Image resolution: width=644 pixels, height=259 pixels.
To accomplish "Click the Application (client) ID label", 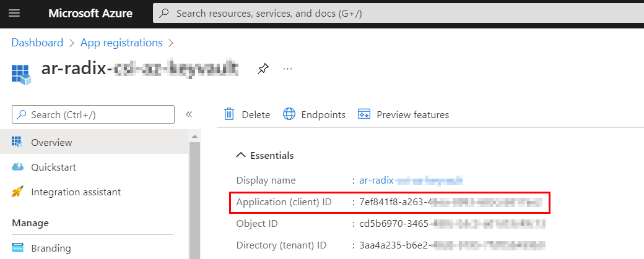I will 284,202.
